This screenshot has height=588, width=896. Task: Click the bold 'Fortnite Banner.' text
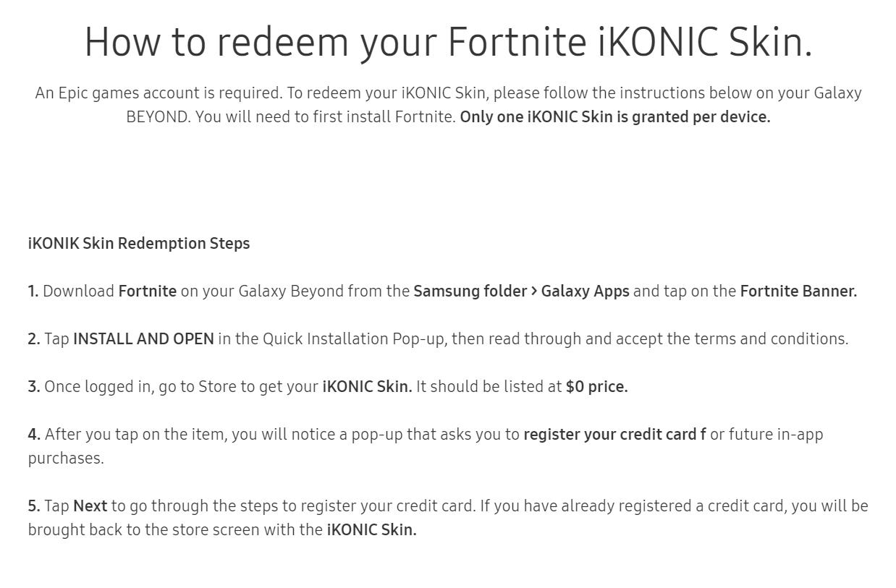(798, 291)
